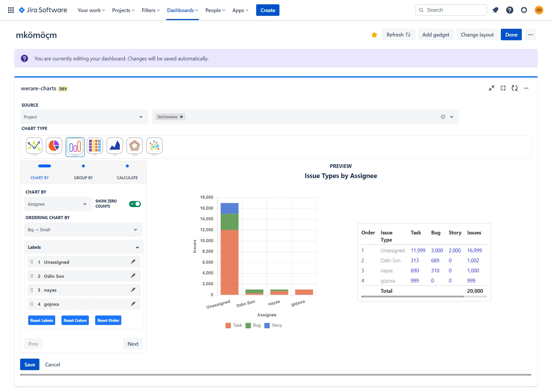Open the settings gear icon
Viewport: 552px width, 392px height.
524,10
